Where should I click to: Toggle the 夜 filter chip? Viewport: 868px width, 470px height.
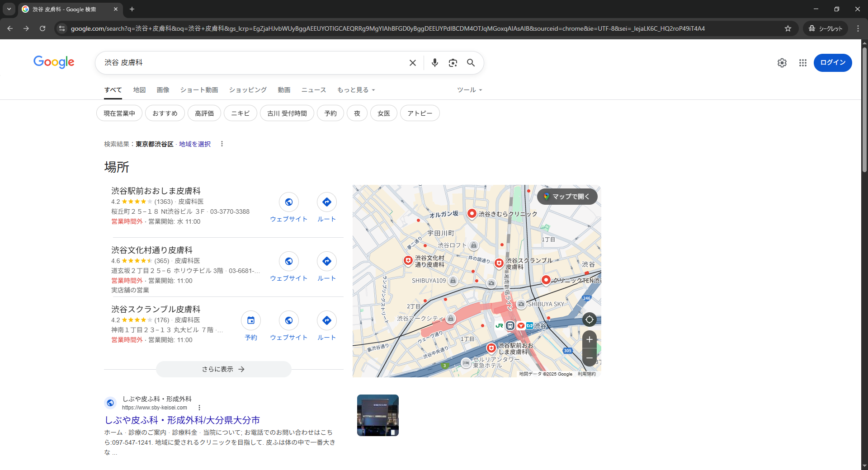tap(357, 113)
